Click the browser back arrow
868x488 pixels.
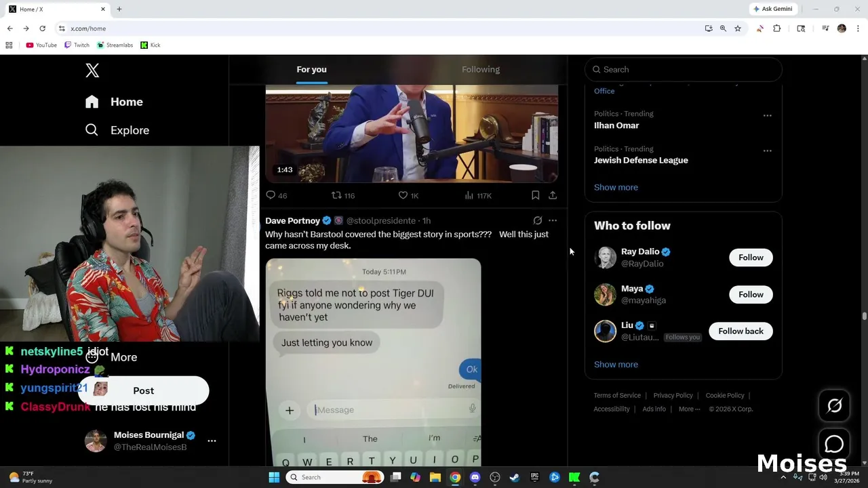point(9,28)
